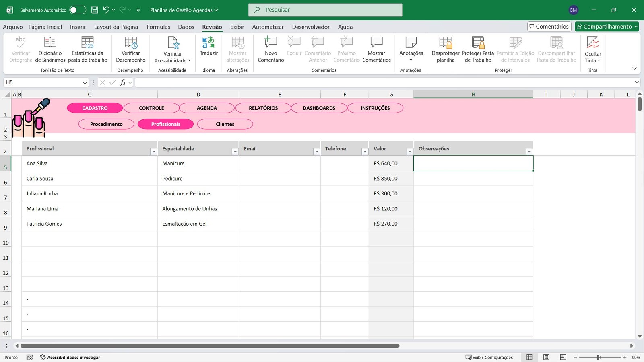Select the Clientes navigation button
Screen dimensions: 644x362
[x=225, y=124]
